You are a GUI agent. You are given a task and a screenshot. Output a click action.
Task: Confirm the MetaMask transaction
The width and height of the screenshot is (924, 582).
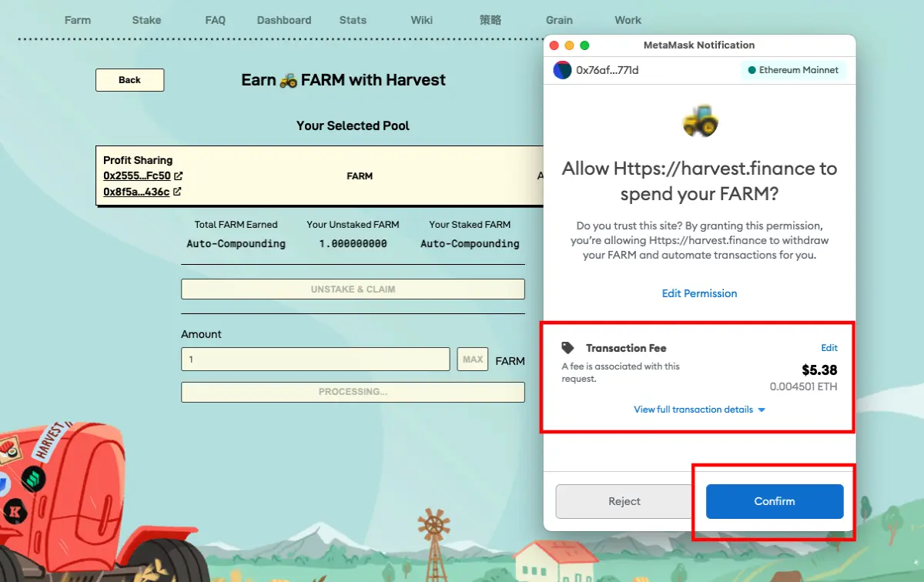775,501
